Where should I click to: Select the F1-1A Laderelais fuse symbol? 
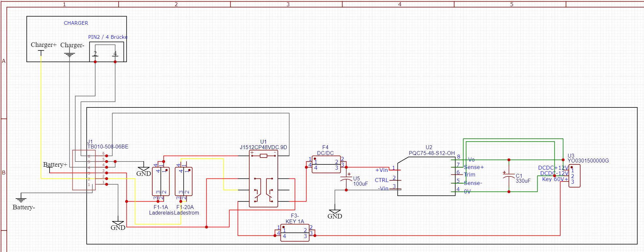point(161,181)
